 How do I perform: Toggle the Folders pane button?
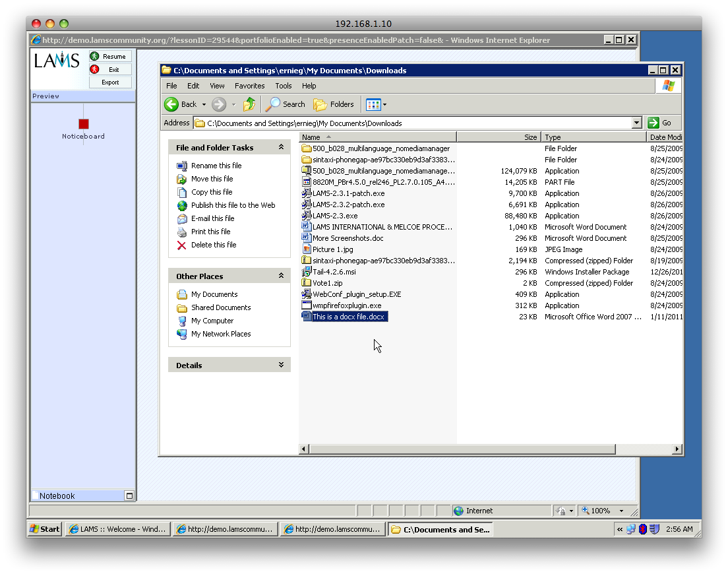(334, 104)
